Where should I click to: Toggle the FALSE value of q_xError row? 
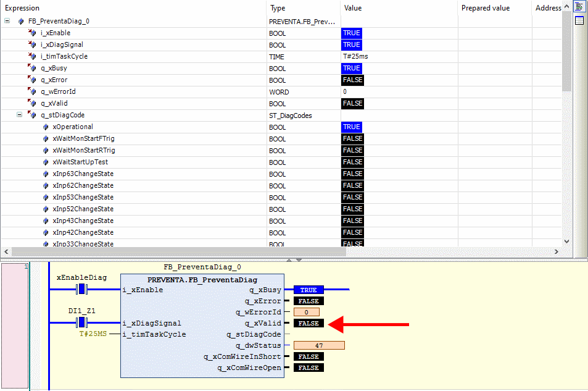point(352,80)
